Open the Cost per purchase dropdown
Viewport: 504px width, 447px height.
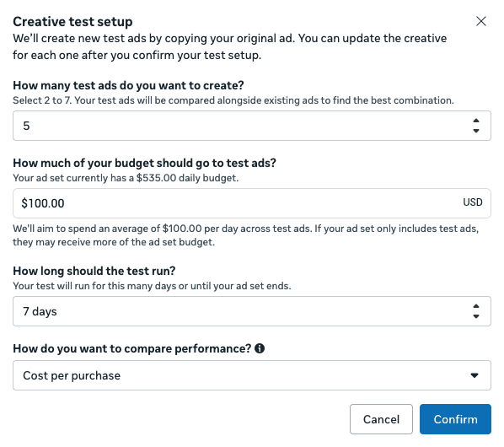(252, 375)
